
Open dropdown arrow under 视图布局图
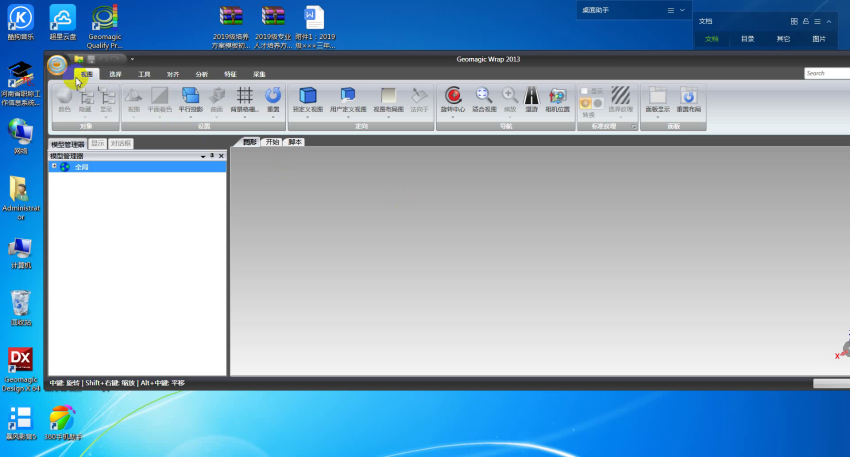388,117
